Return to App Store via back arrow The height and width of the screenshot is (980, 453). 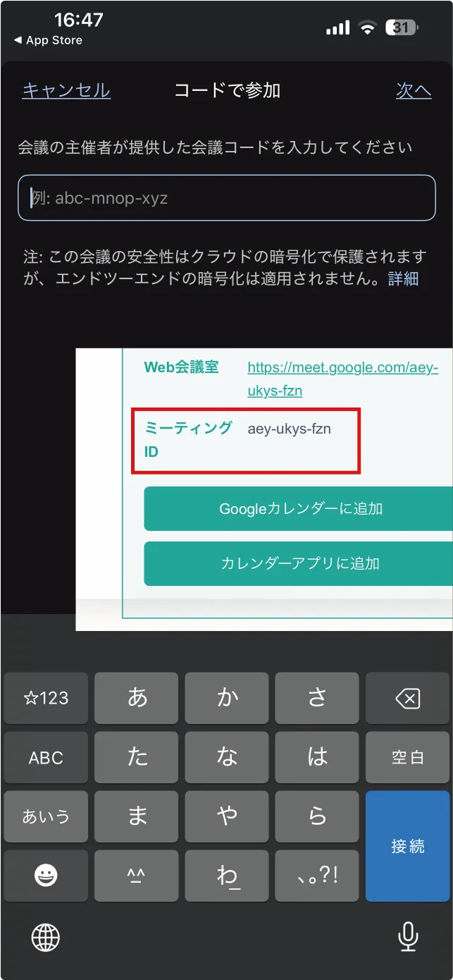tap(48, 40)
